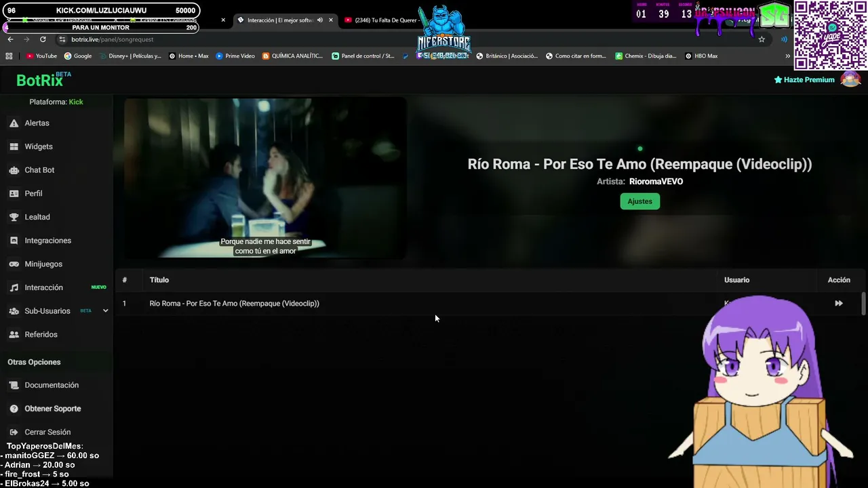Open the Widgets menu item
This screenshot has width=868, height=488.
(x=56, y=146)
